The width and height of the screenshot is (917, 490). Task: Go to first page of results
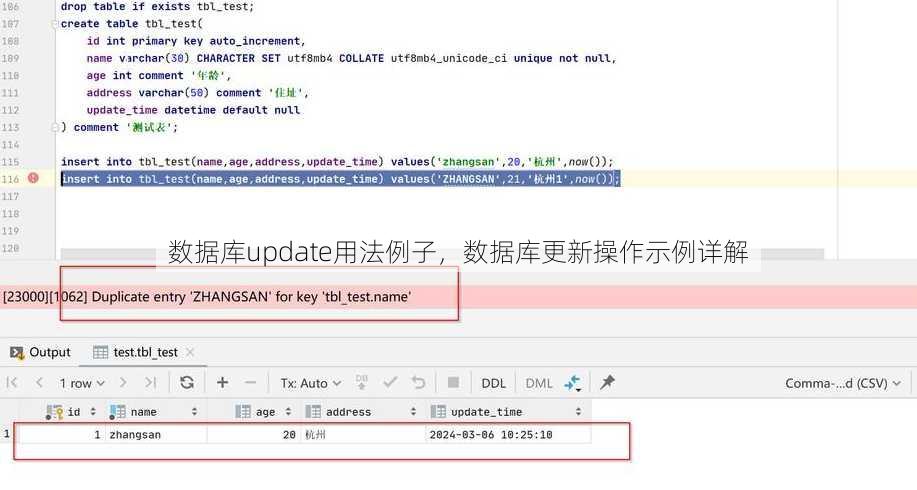tap(12, 383)
